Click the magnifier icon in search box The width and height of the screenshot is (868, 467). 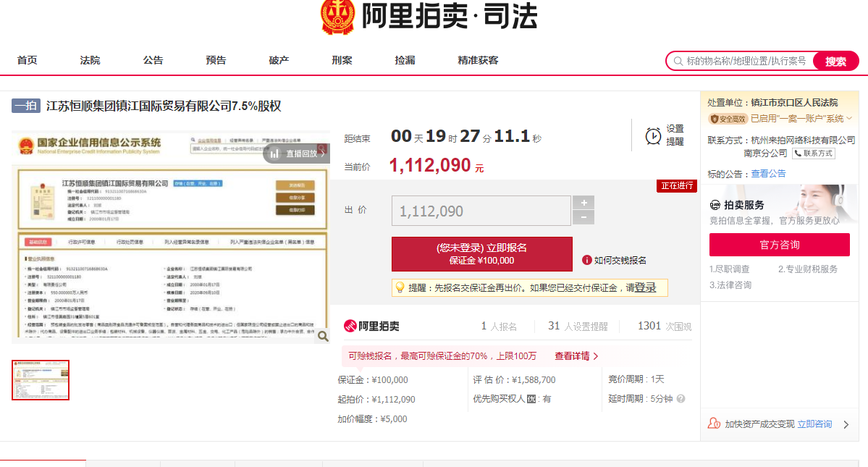[678, 61]
